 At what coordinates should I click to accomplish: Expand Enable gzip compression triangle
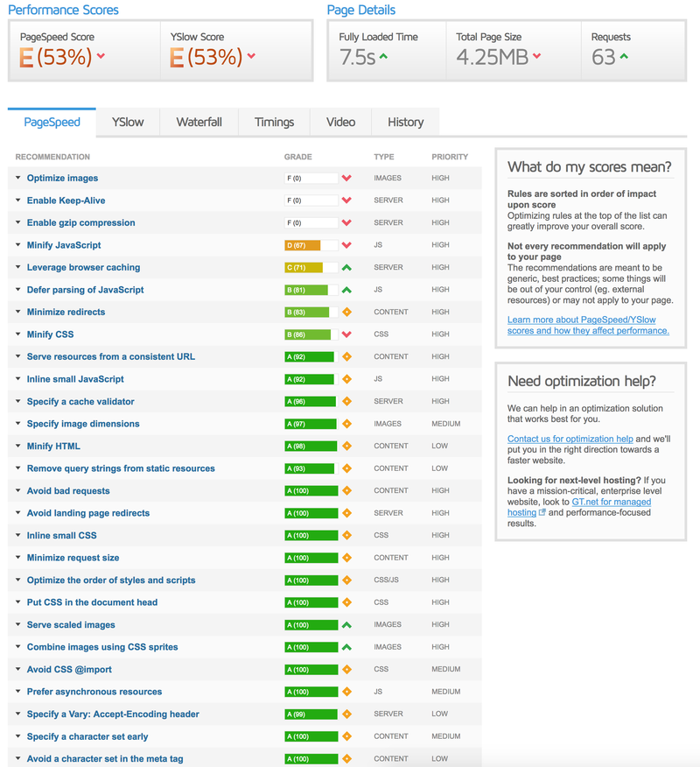click(18, 222)
